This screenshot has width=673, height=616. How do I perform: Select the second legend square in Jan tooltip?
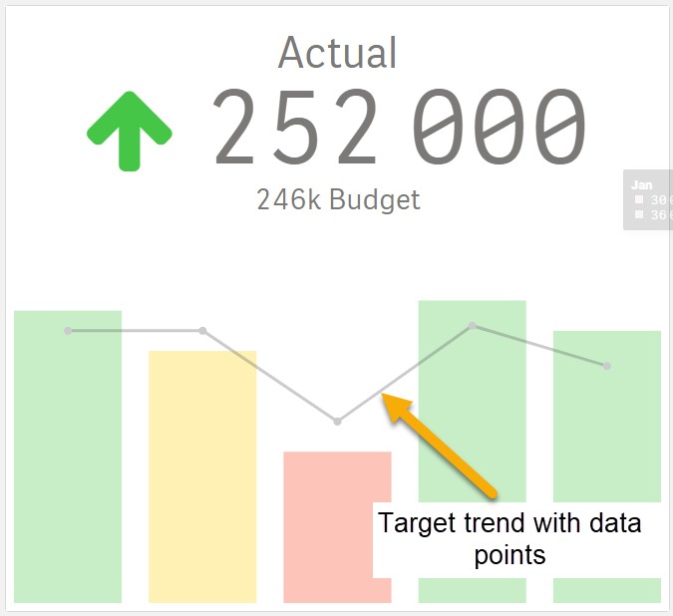point(639,214)
